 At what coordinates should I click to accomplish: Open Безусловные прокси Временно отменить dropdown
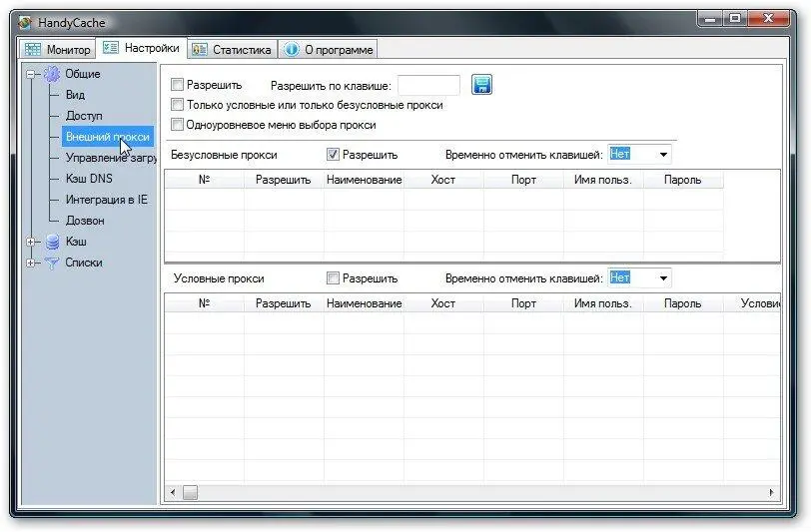click(662, 155)
